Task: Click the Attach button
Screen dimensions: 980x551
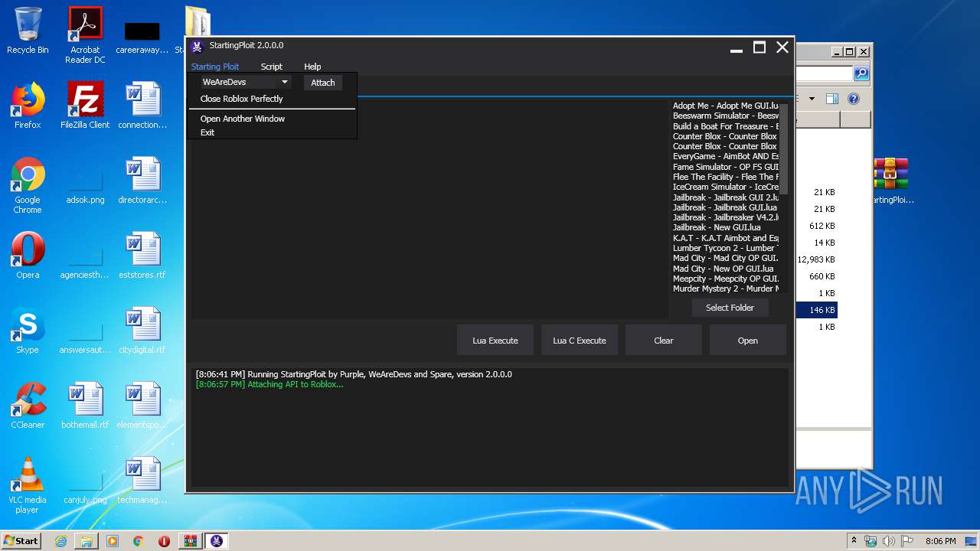Action: [x=323, y=83]
